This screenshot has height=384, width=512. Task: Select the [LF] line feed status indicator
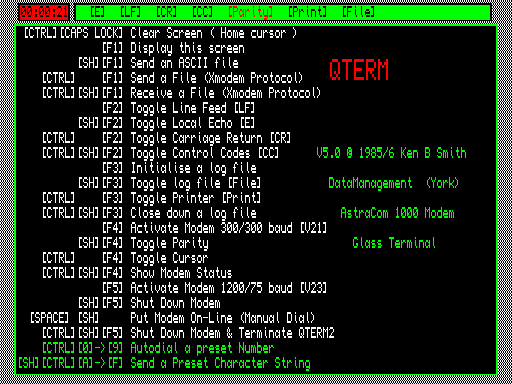coord(130,12)
